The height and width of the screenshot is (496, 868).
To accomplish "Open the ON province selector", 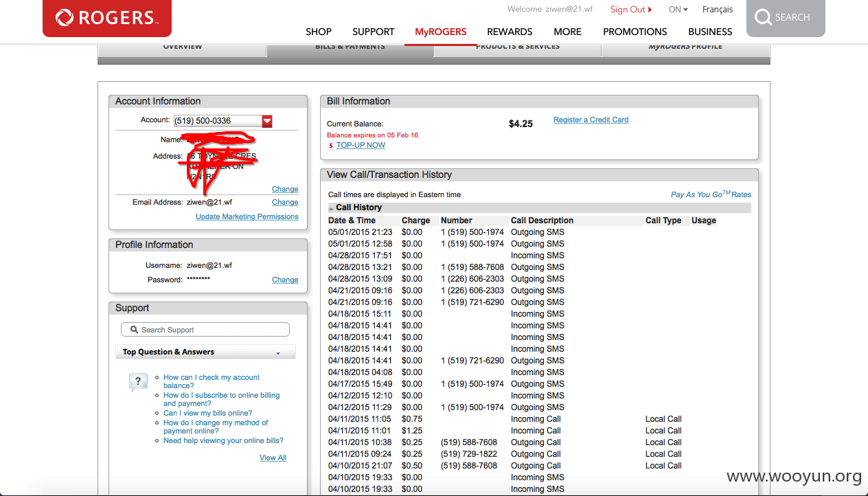I will click(678, 10).
